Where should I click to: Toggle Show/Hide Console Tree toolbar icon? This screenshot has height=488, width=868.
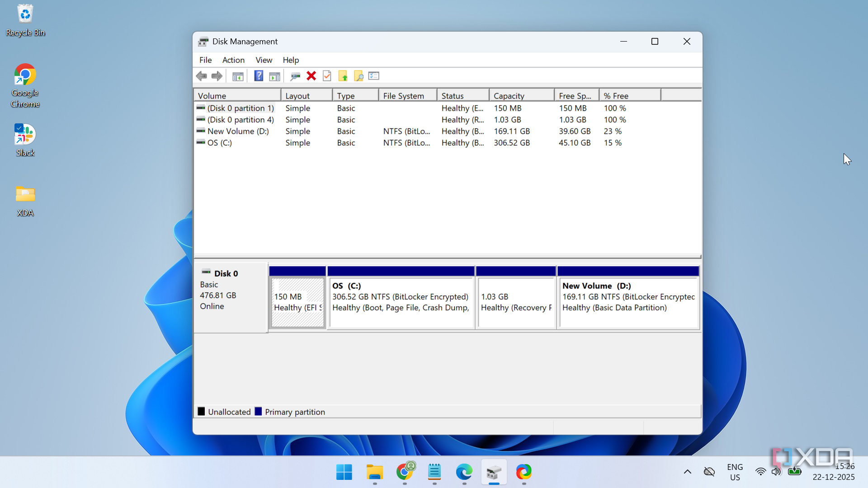pyautogui.click(x=238, y=76)
